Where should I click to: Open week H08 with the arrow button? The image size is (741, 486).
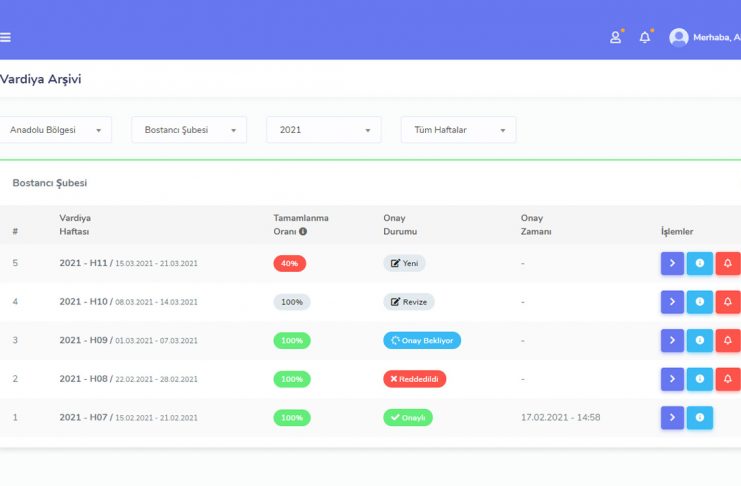[672, 379]
